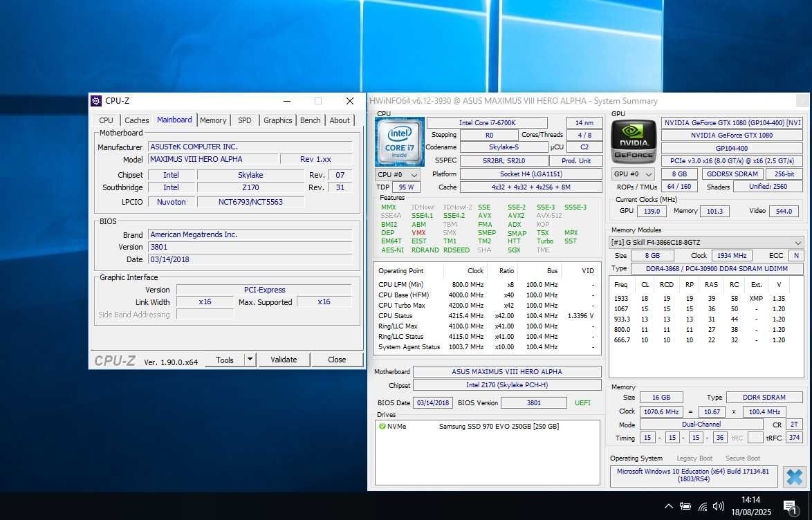Click the Intel Core i7 logo in HWiNFO
812x520 pixels.
(x=400, y=141)
